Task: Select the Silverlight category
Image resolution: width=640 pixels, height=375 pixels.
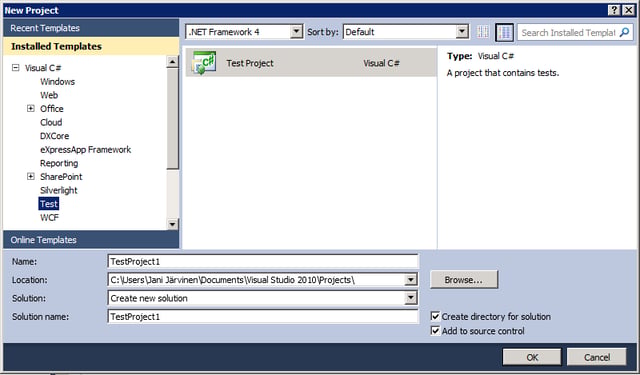Action: coord(59,190)
